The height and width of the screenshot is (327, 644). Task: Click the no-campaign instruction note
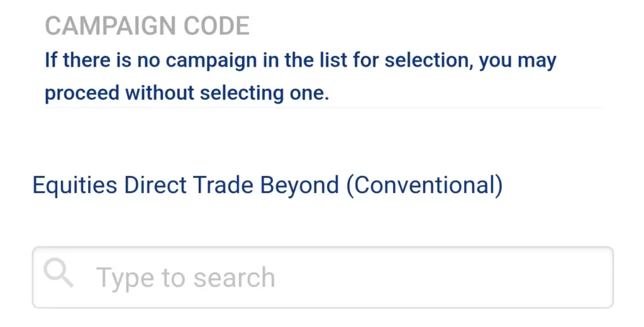click(300, 77)
